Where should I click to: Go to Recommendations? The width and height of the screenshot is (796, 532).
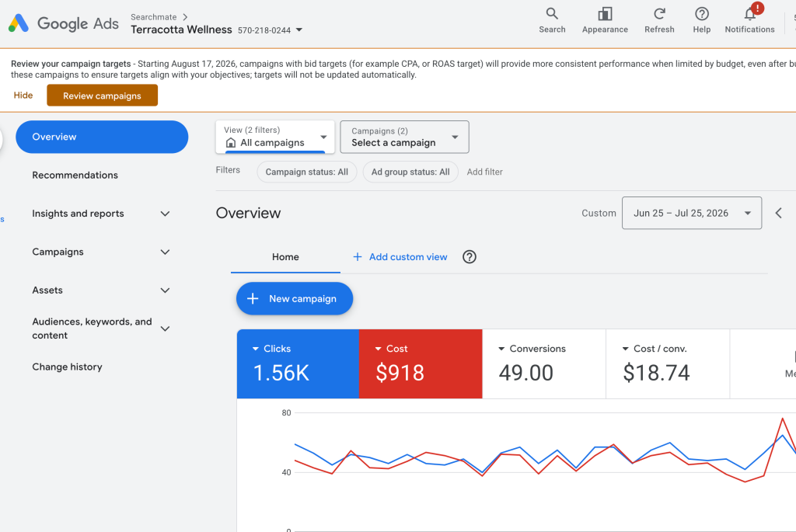click(75, 175)
